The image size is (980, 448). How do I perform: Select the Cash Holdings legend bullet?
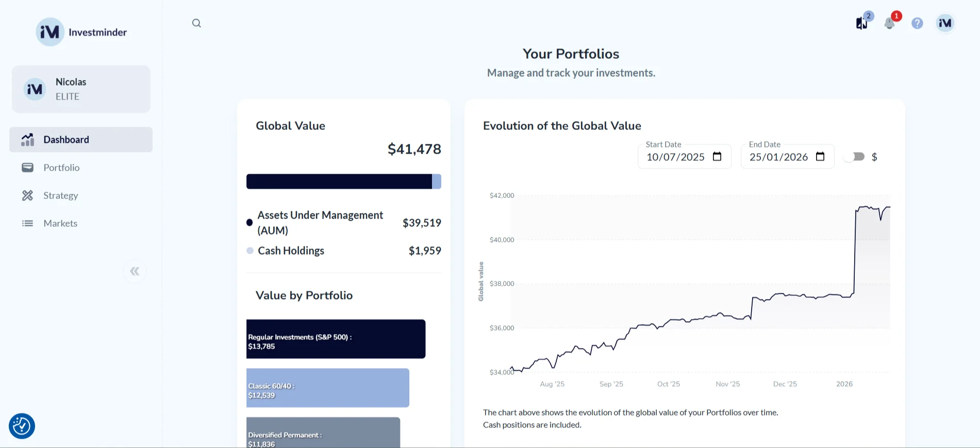tap(250, 251)
